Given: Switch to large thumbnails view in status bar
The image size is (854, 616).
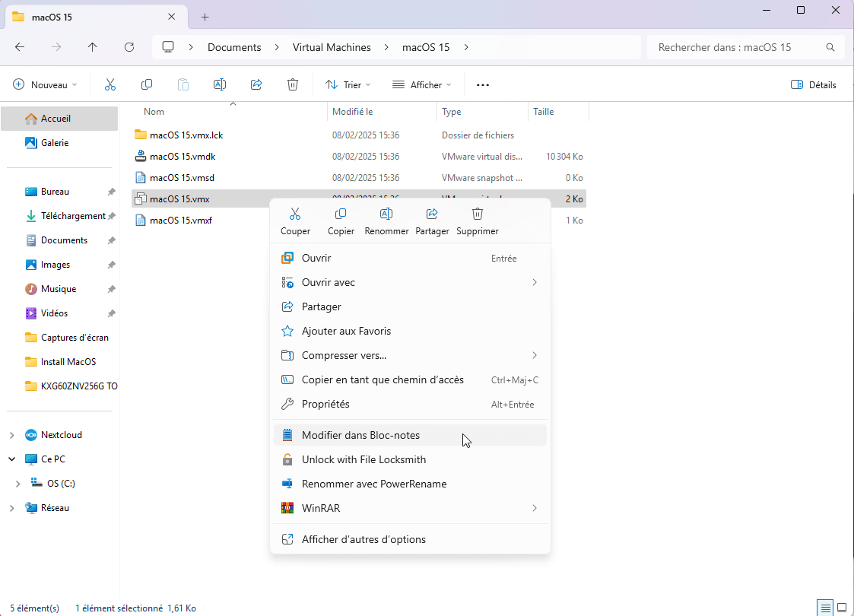Looking at the screenshot, I should (x=842, y=608).
